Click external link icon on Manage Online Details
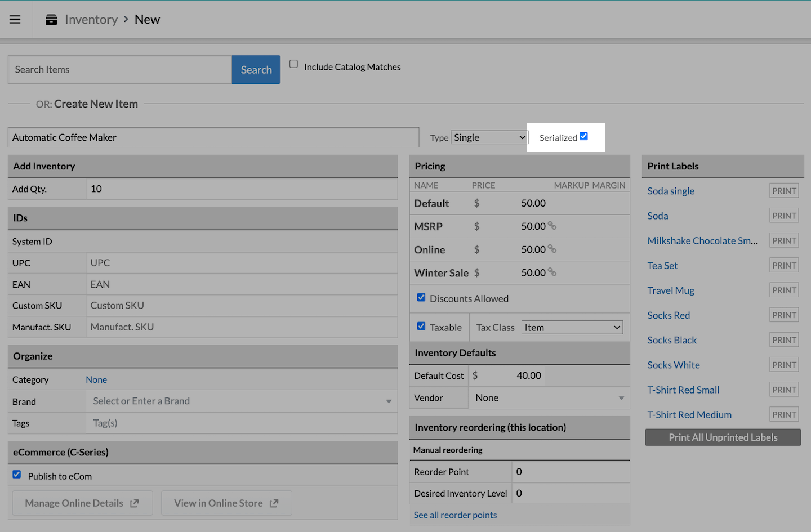 pyautogui.click(x=134, y=503)
